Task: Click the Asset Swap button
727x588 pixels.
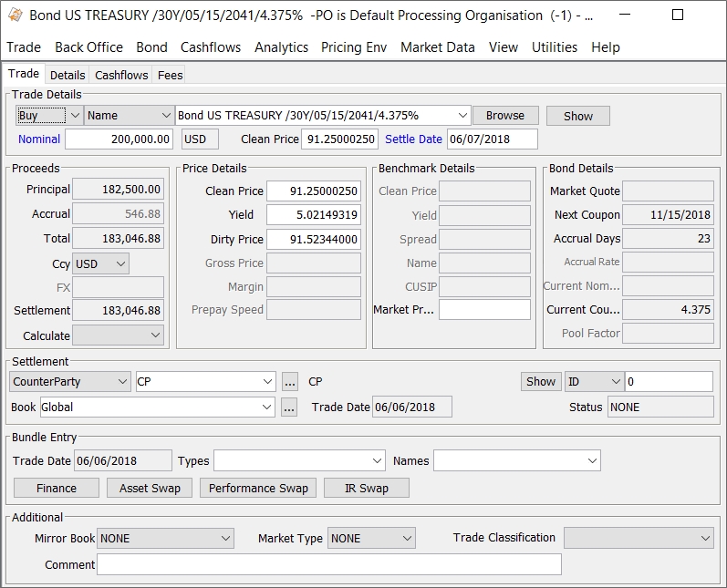Action: point(150,488)
